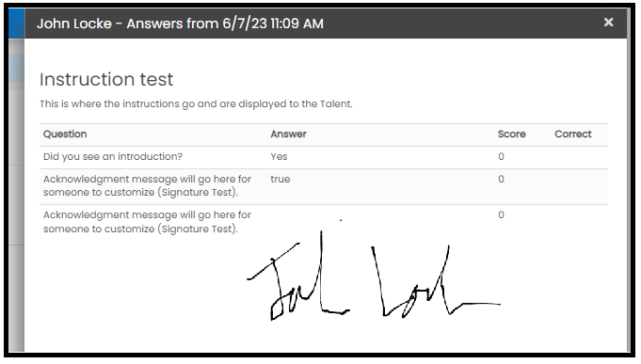Click the instructions description text
Image resolution: width=641 pixels, height=364 pixels.
click(196, 103)
